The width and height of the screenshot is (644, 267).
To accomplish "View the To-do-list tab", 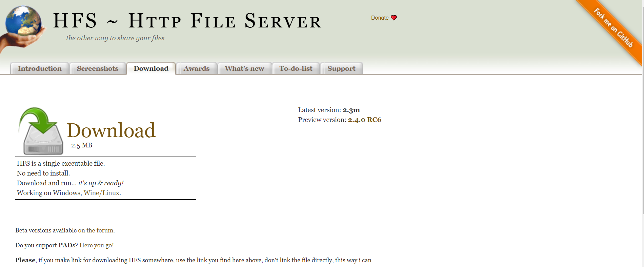I will (x=296, y=68).
